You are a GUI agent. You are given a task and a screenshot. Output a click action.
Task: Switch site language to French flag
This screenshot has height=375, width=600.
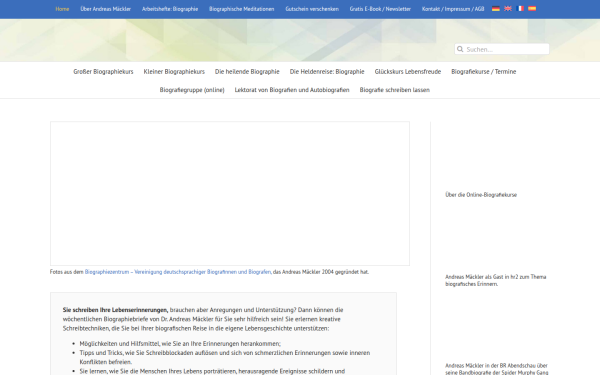tap(520, 8)
